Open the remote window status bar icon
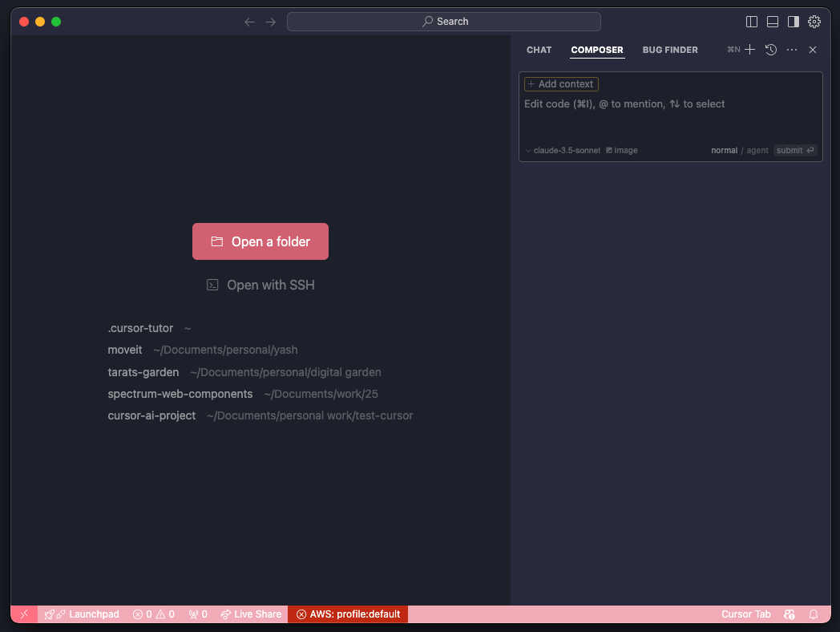This screenshot has width=840, height=632. point(24,614)
